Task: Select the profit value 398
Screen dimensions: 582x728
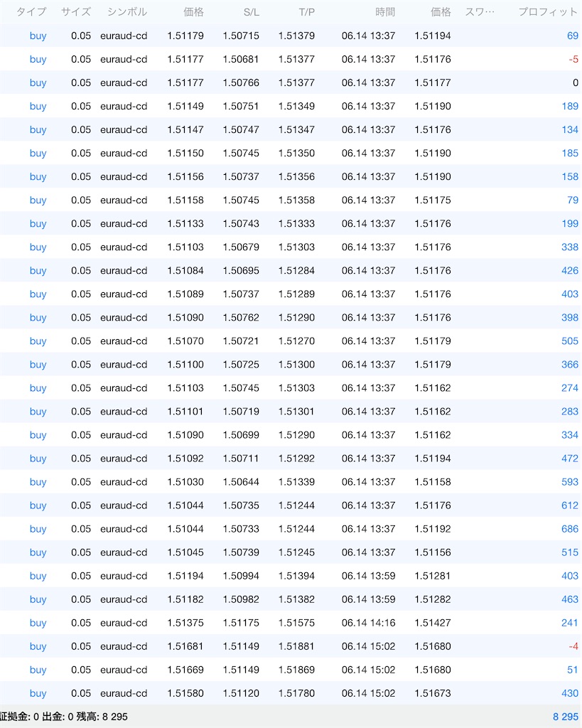Action: (x=570, y=318)
